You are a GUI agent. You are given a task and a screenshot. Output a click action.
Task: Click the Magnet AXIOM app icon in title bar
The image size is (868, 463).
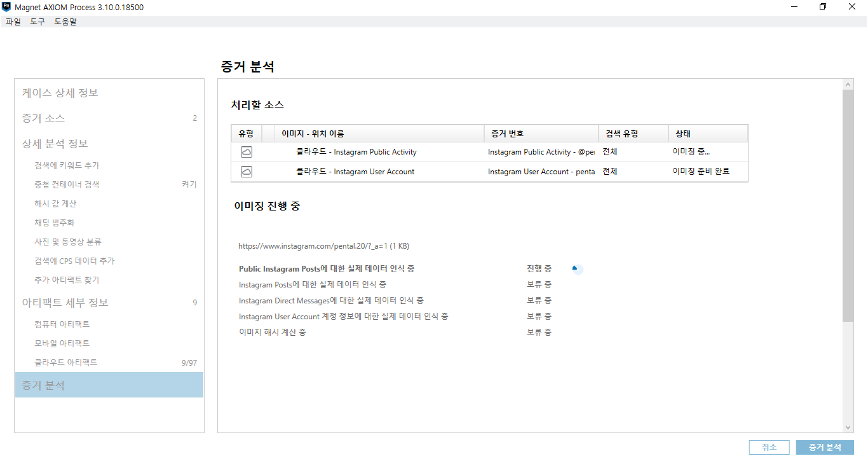click(6, 7)
